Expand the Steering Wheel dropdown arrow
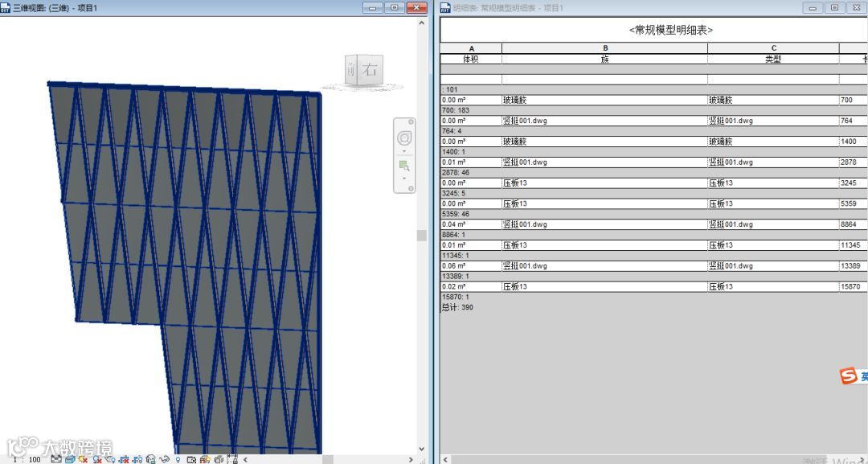Viewport: 868px width, 464px height. coord(404,152)
